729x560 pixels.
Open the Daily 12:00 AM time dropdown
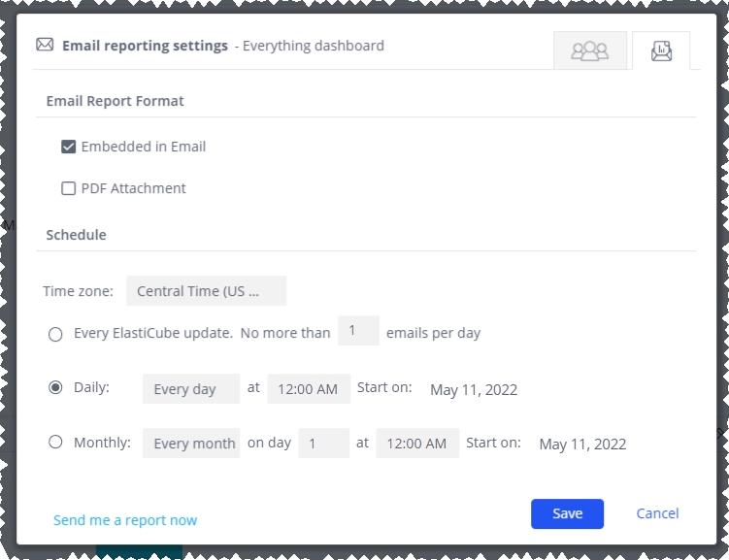(309, 388)
